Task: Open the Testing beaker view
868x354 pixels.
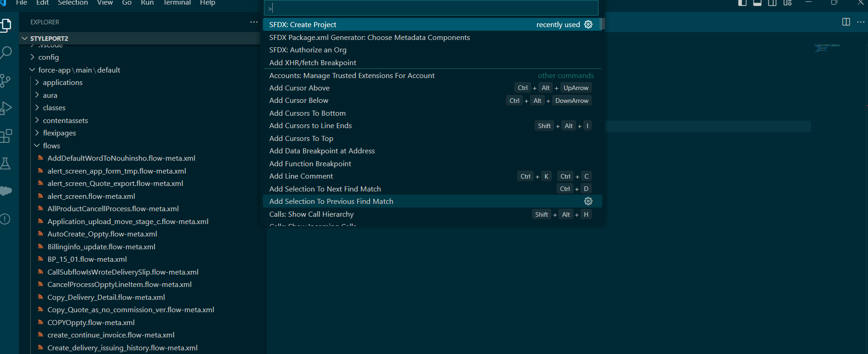Action: (x=6, y=163)
